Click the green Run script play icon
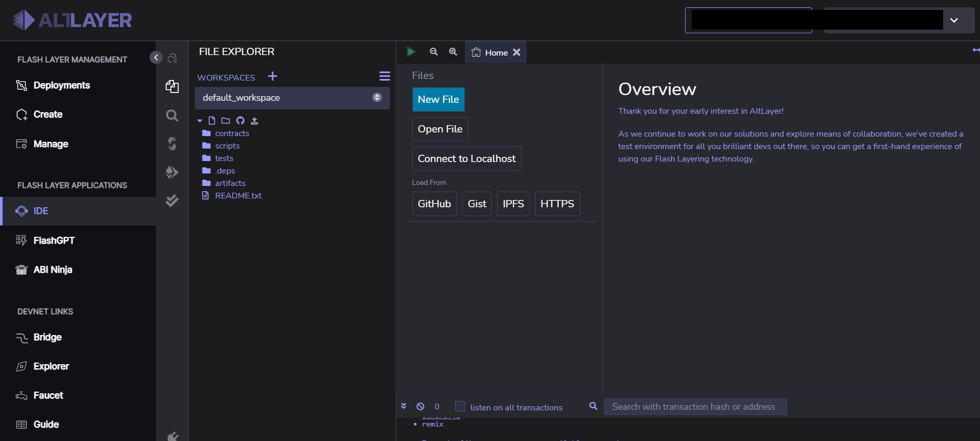 click(411, 52)
